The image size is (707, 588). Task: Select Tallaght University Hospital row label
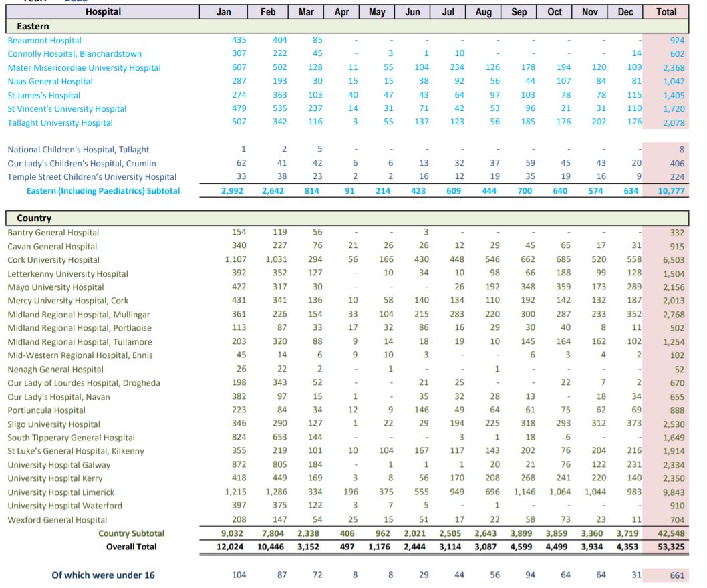coord(60,123)
